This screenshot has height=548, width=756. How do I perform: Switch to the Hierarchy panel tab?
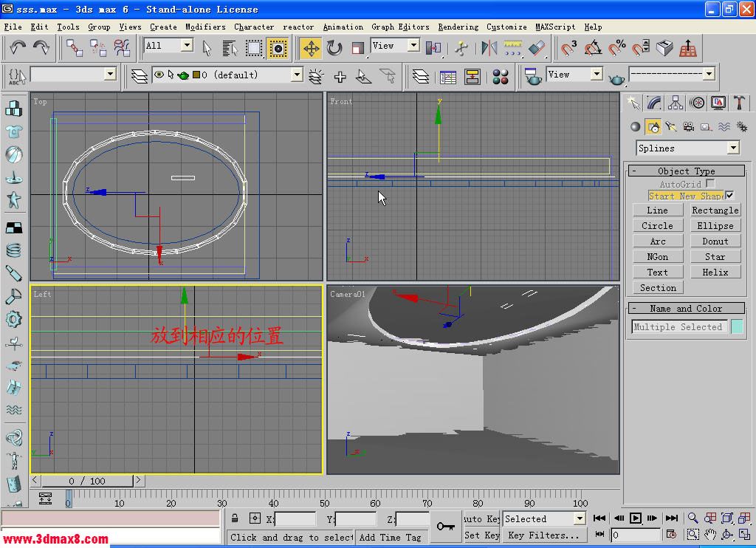pyautogui.click(x=676, y=102)
